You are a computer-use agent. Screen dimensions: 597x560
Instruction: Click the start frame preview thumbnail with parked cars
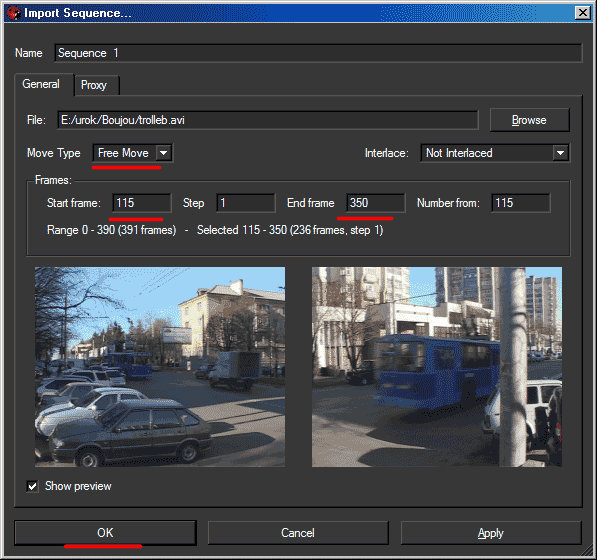click(160, 367)
